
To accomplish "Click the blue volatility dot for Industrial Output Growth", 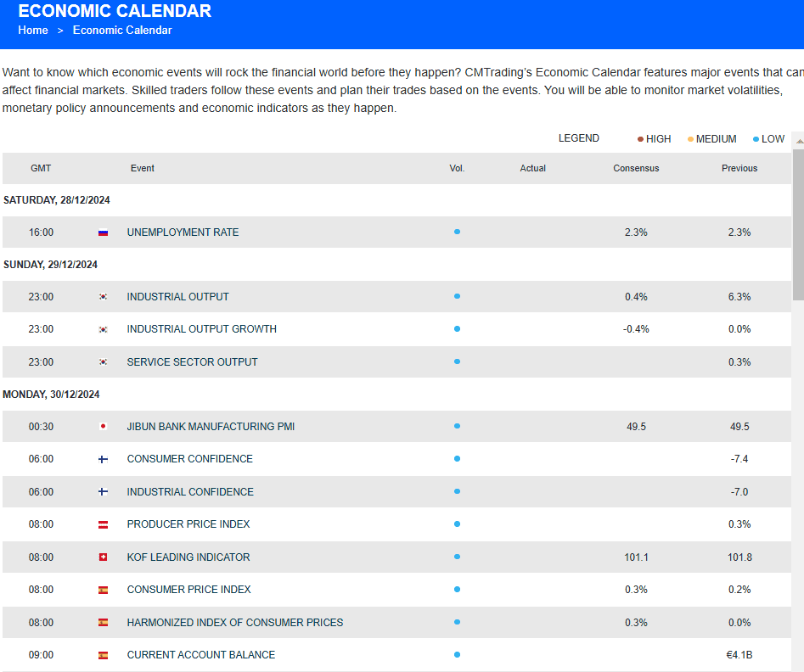I will coord(457,329).
